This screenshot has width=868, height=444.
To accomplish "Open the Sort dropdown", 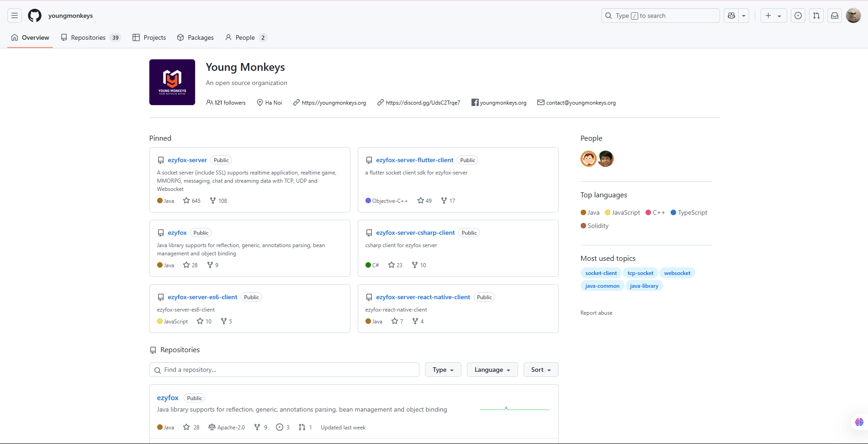I will (540, 369).
